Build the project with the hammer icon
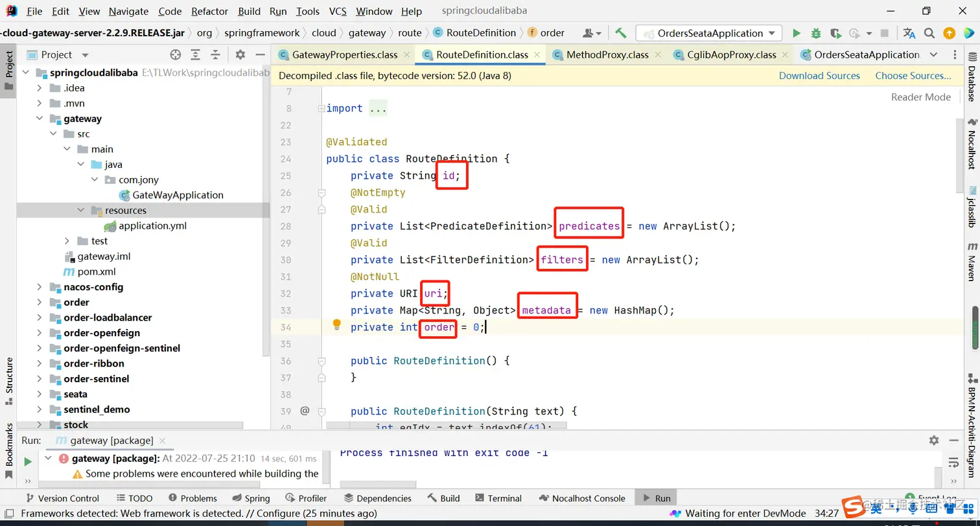980x526 pixels. point(621,33)
